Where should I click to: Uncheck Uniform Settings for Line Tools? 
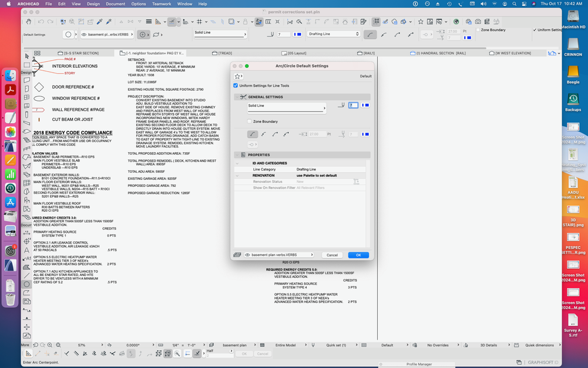click(236, 86)
